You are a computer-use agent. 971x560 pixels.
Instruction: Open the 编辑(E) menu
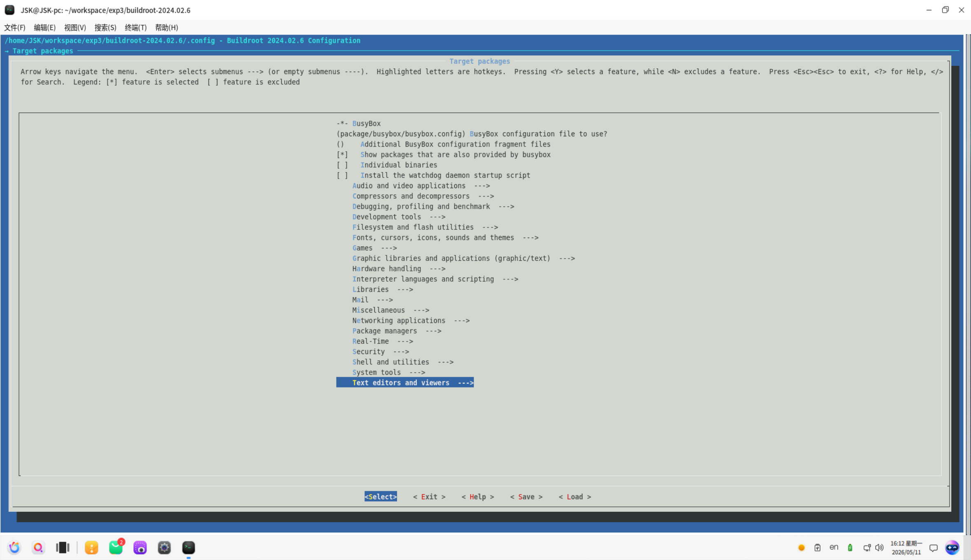[x=45, y=28]
